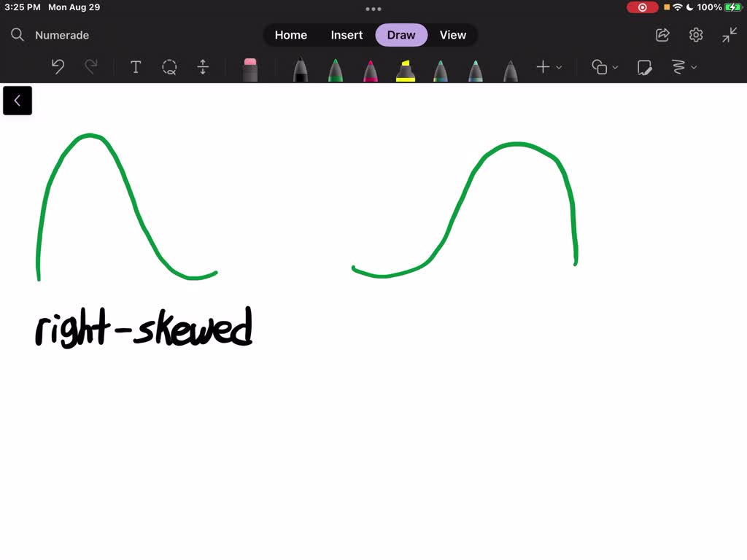Tap the Wi-Fi status icon
Viewport: 747px width, 560px height.
[x=678, y=7]
